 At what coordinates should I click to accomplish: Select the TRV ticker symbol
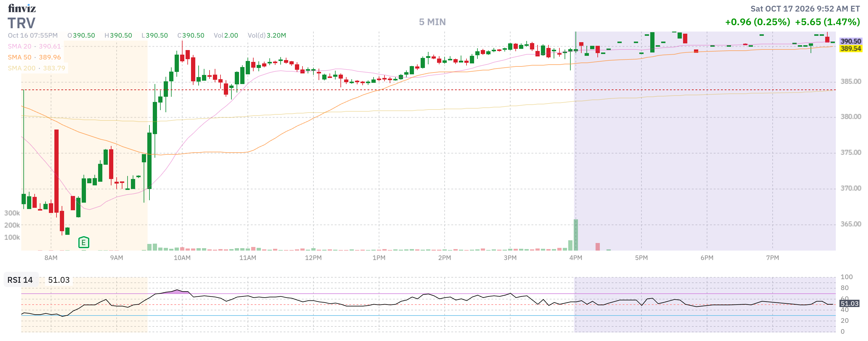pos(22,23)
